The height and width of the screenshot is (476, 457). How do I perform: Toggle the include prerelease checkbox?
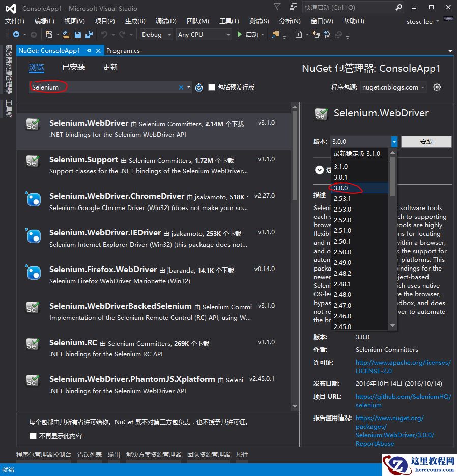pos(212,87)
